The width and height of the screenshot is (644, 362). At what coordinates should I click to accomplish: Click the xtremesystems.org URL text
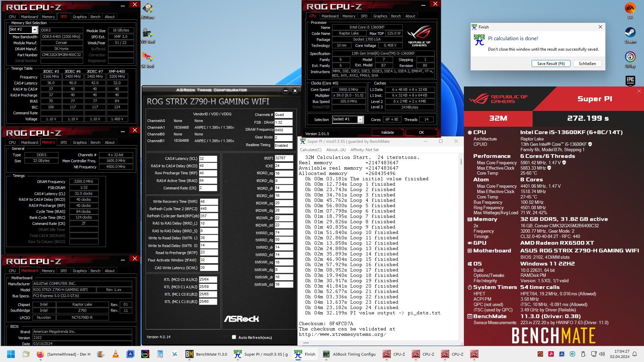pos(342,334)
